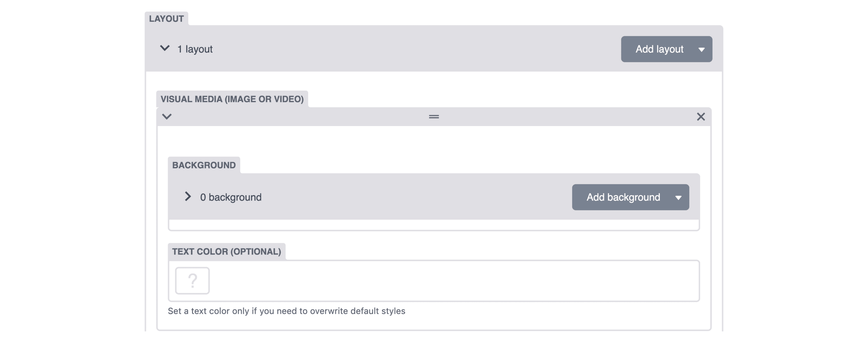Select the LAYOUT tab label
The width and height of the screenshot is (868, 343).
click(166, 19)
